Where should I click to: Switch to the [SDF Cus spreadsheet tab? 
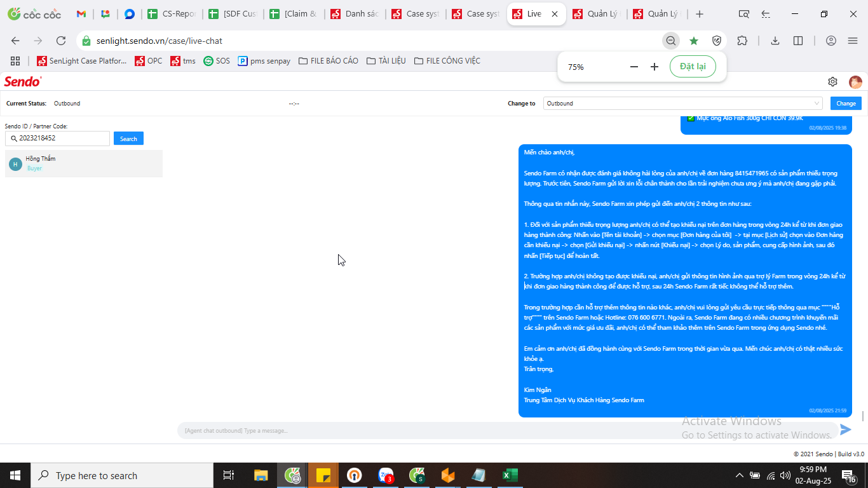pos(233,14)
